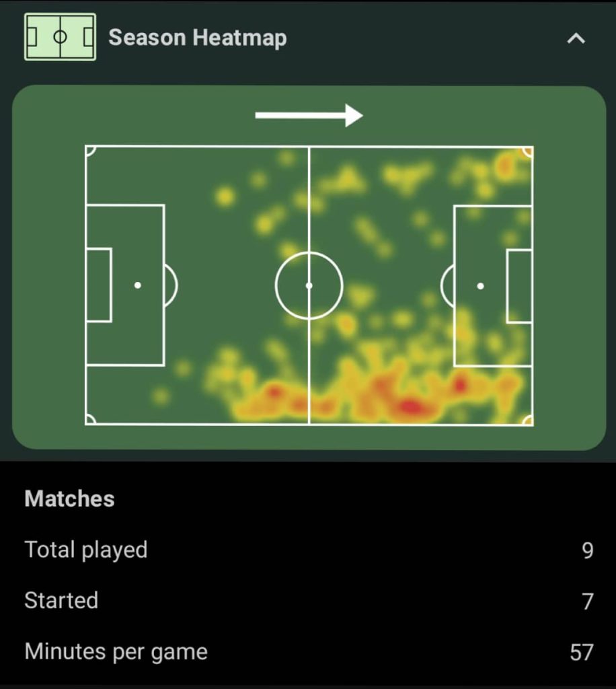Click the orange hotspot near top-right corner flag

(x=505, y=166)
